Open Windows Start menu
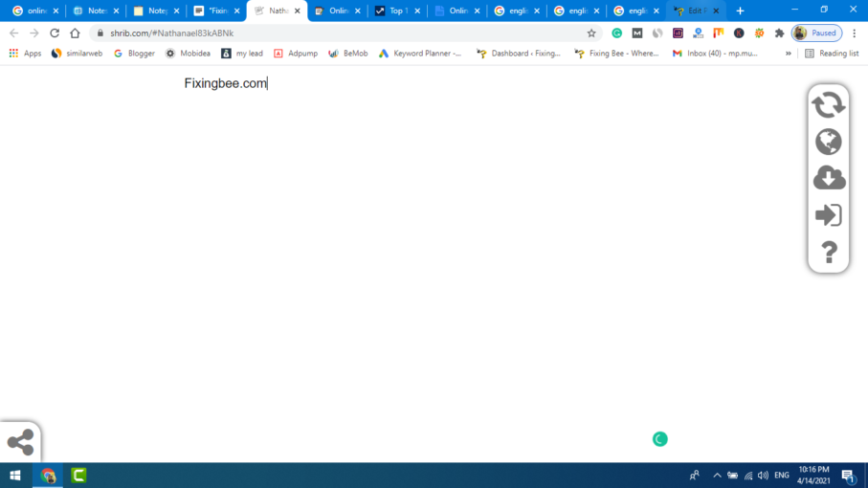The height and width of the screenshot is (488, 868). coord(15,476)
